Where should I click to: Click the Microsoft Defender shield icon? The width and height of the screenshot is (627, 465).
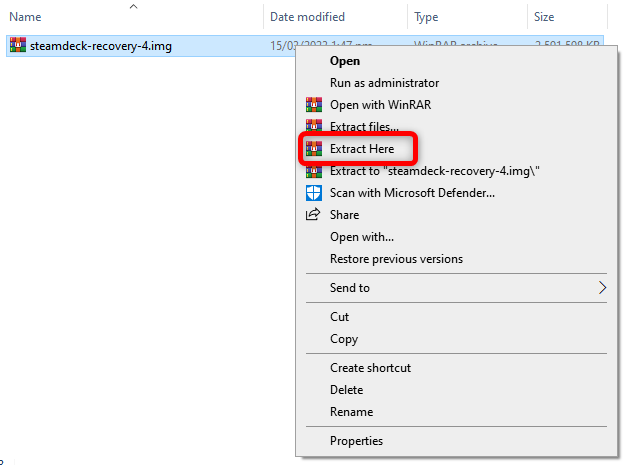click(x=312, y=193)
